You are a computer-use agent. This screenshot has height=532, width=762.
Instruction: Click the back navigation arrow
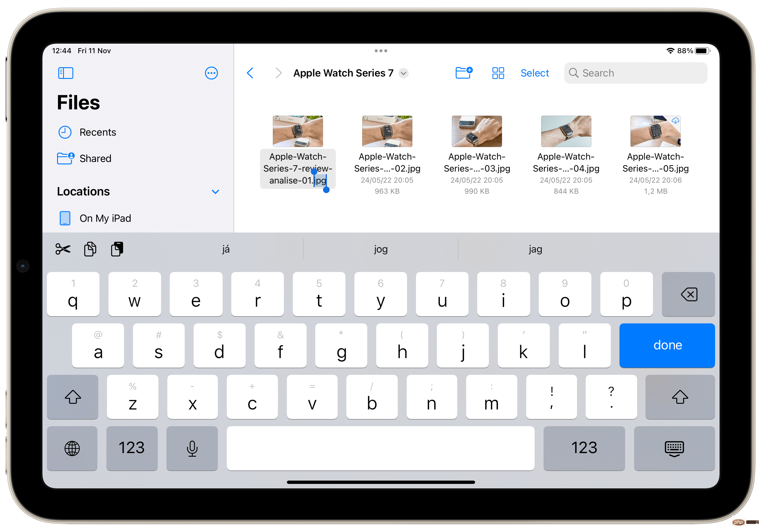(x=250, y=72)
